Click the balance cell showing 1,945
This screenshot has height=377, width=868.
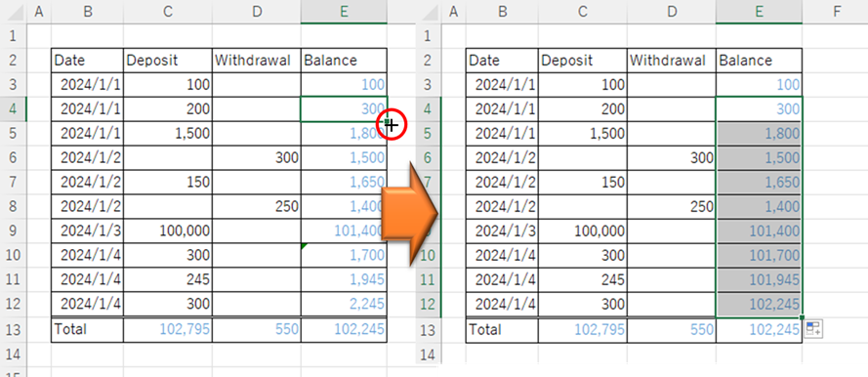[344, 280]
